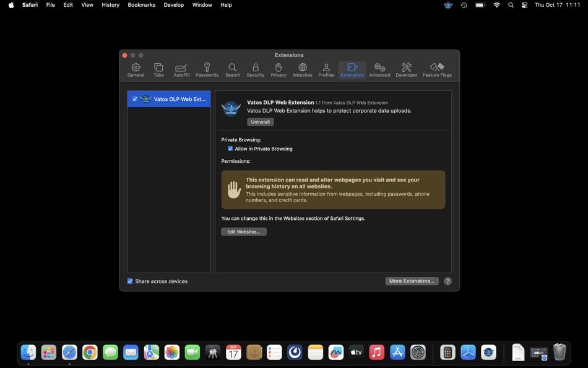This screenshot has width=588, height=368.
Task: Open the AutoFill settings pane
Action: pos(181,70)
